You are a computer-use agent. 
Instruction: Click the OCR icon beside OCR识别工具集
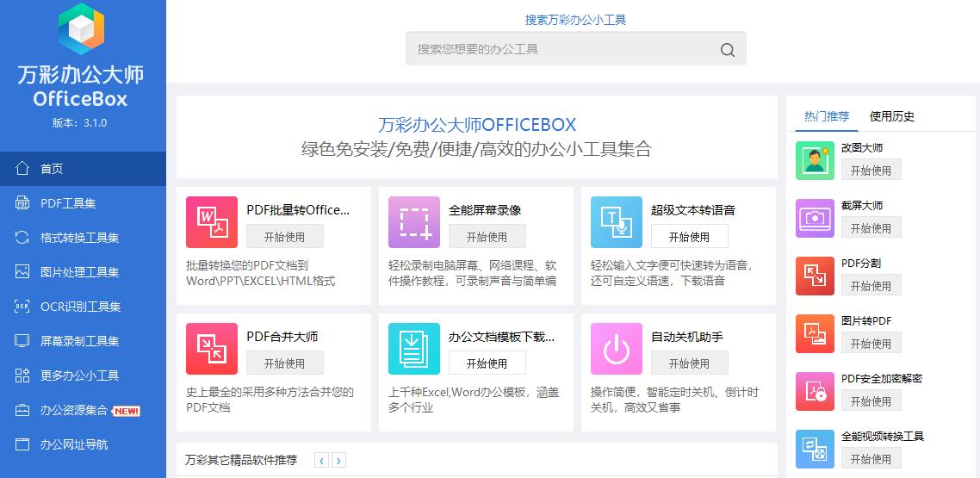pos(22,306)
